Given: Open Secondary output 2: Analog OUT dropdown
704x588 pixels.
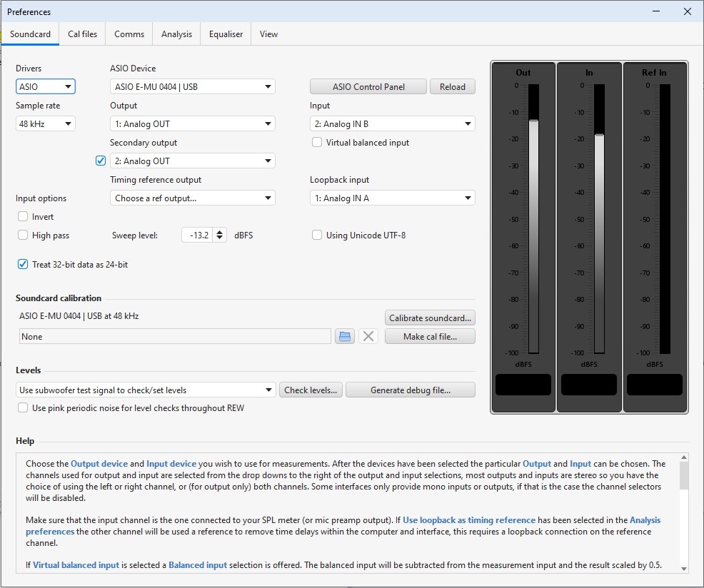Looking at the screenshot, I should coord(193,161).
